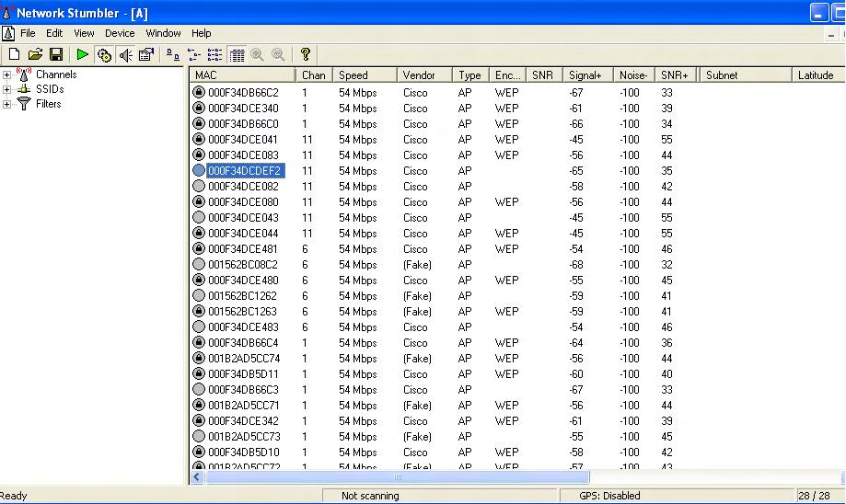Expand the Channels tree node
Viewport: 846px width, 504px height.
click(x=6, y=74)
